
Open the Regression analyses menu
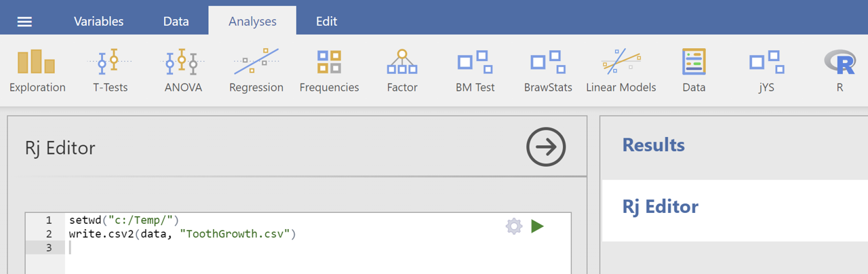[x=256, y=71]
